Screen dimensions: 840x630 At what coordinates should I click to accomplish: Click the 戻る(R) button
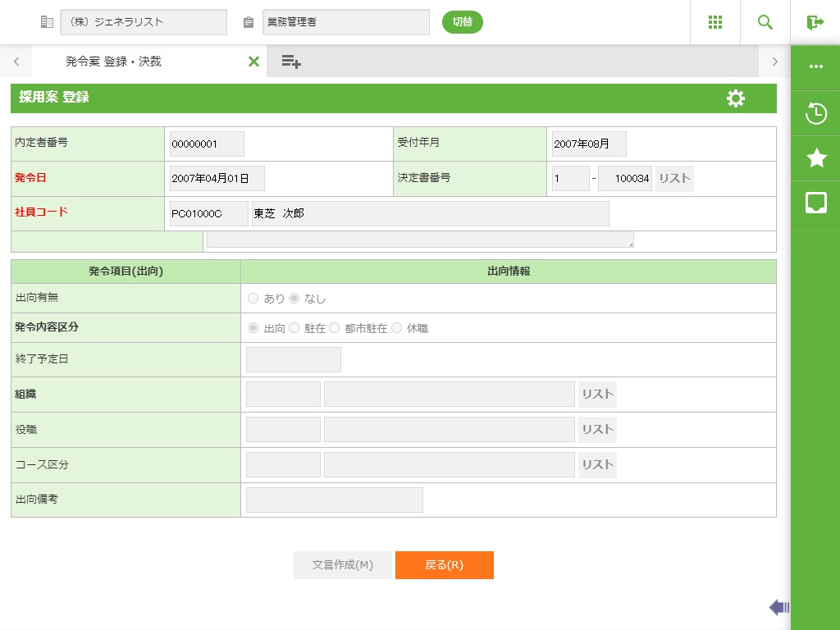444,565
